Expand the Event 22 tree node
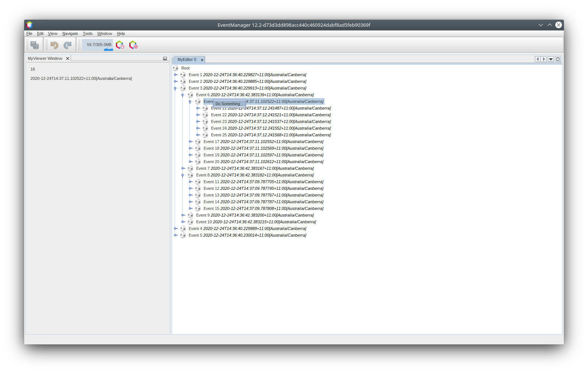The height and width of the screenshot is (373, 588). coord(198,115)
